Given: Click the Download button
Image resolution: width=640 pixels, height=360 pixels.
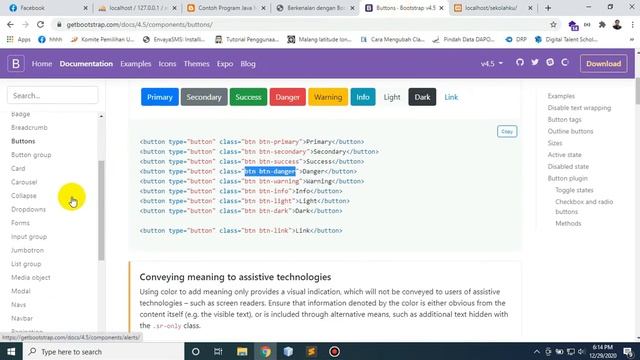Looking at the screenshot, I should [603, 64].
